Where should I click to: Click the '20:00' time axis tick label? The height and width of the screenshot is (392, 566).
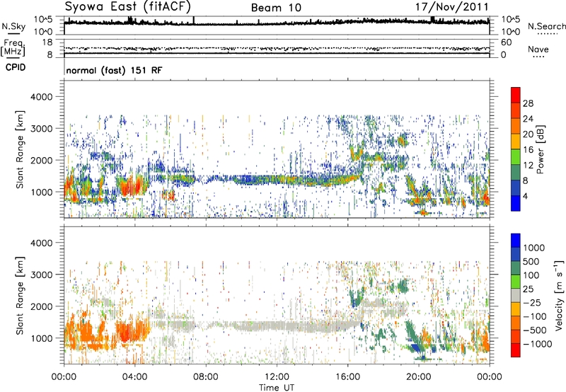(419, 377)
